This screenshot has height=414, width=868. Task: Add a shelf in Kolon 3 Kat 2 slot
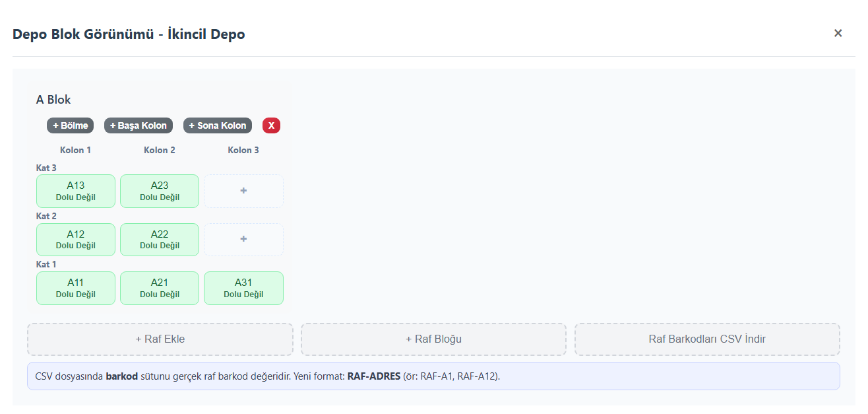tap(243, 239)
